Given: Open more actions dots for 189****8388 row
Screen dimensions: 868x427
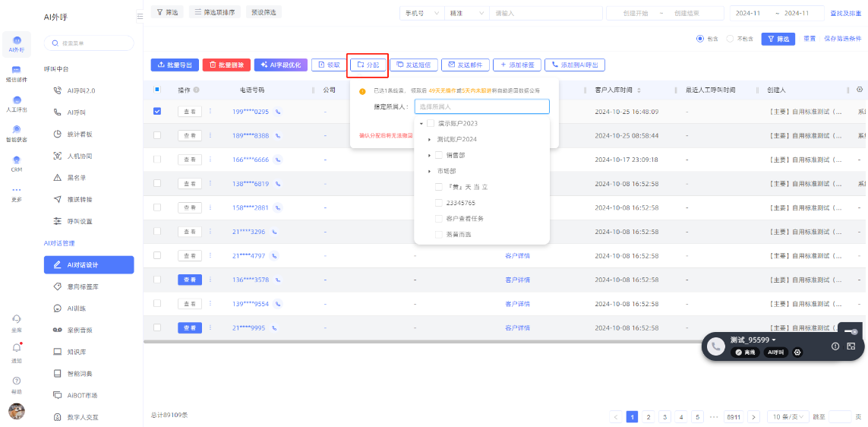Looking at the screenshot, I should 210,136.
